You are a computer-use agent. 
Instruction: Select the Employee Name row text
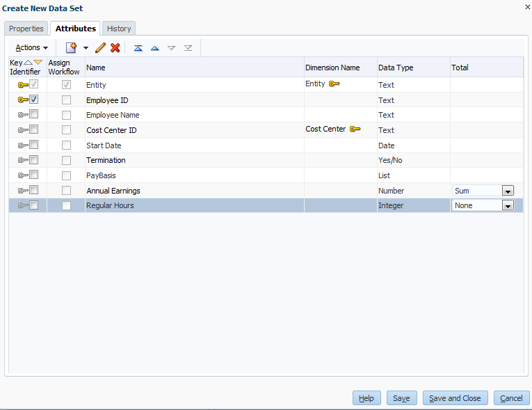coord(113,115)
